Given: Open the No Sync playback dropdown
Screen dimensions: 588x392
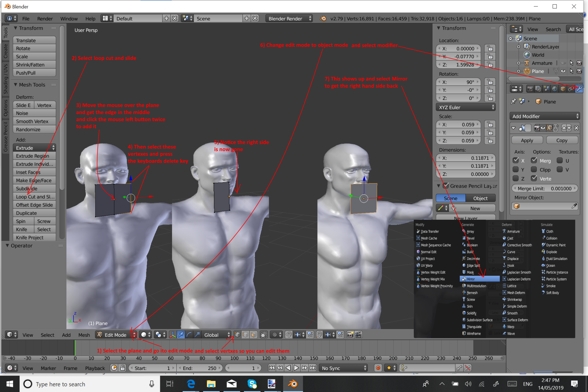Looking at the screenshot, I should [343, 368].
